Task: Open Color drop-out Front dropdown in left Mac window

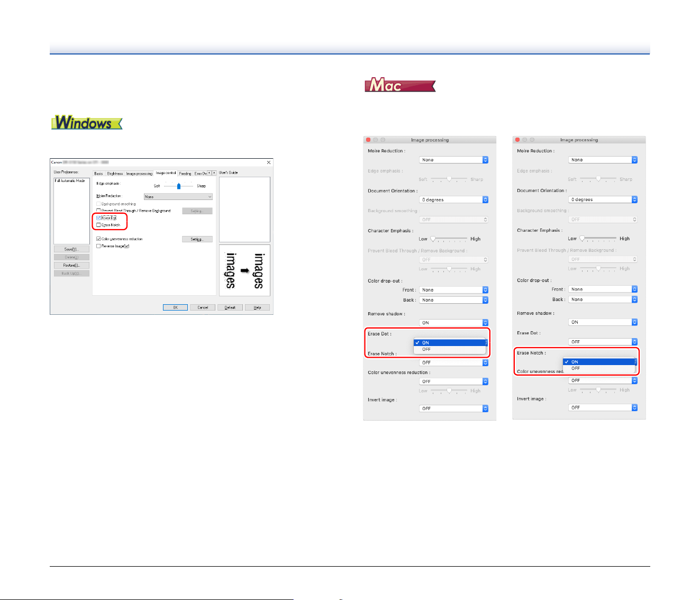Action: (x=454, y=290)
